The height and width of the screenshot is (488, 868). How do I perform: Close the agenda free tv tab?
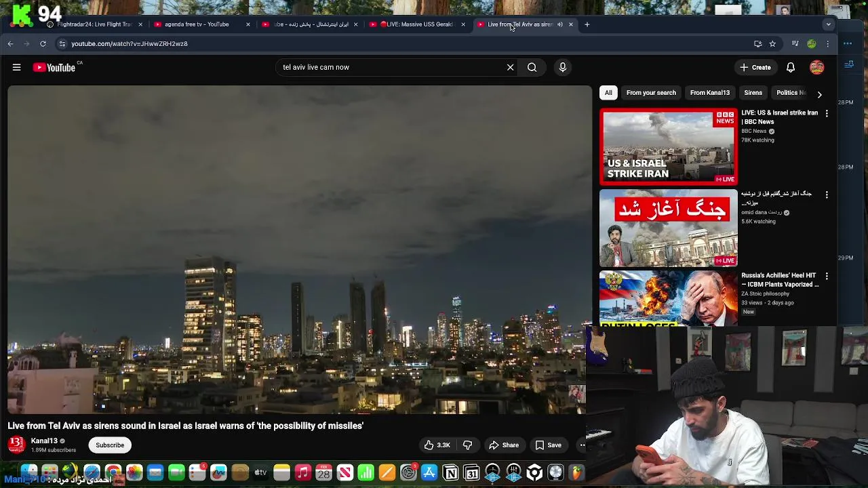(x=248, y=24)
